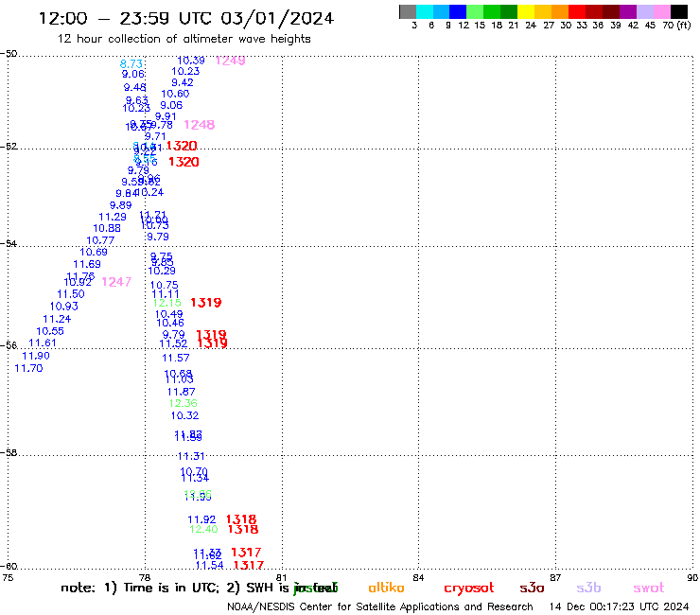Click the wave height value '11.29'
Image resolution: width=700 pixels, height=615 pixels.
click(113, 217)
